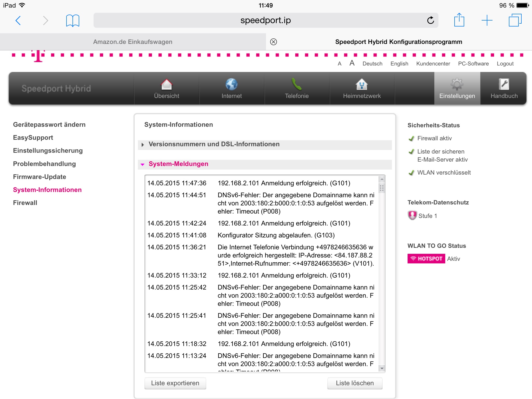532x399 pixels.
Task: Select the timestamp 14.05.2015 11:33:12
Action: point(177,276)
